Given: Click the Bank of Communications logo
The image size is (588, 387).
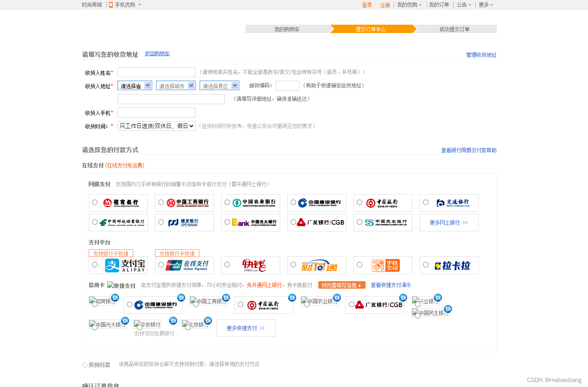Looking at the screenshot, I should 453,203.
